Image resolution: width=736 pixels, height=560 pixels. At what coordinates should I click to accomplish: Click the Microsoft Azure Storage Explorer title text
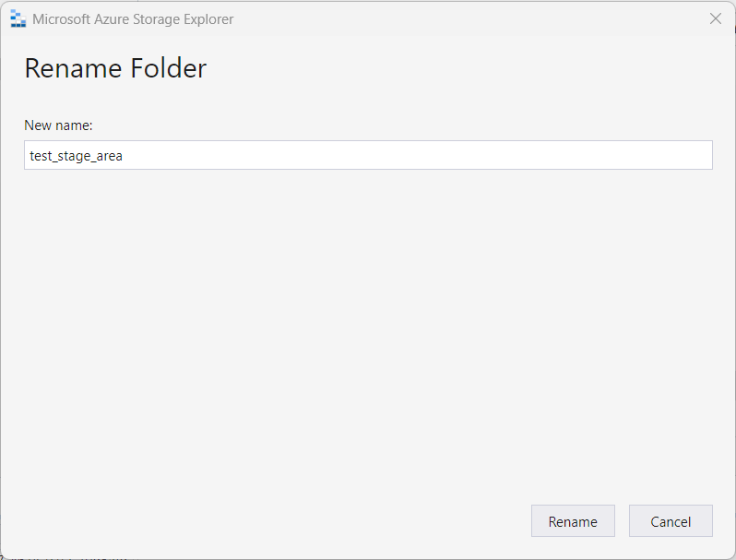[133, 19]
